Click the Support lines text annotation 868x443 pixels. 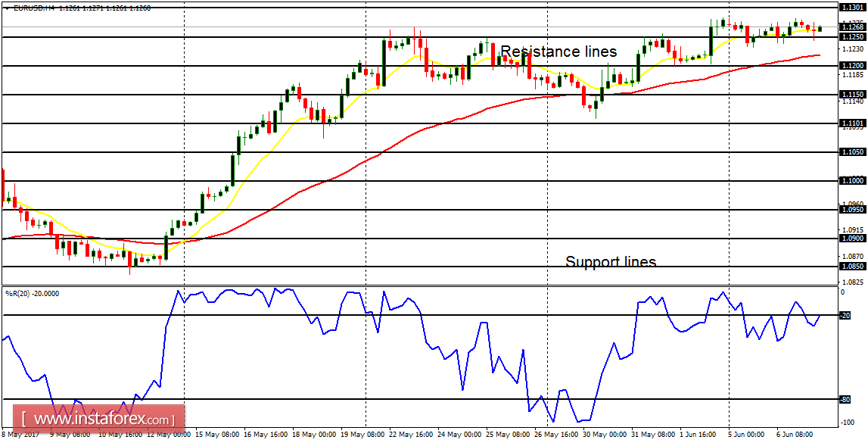point(610,261)
